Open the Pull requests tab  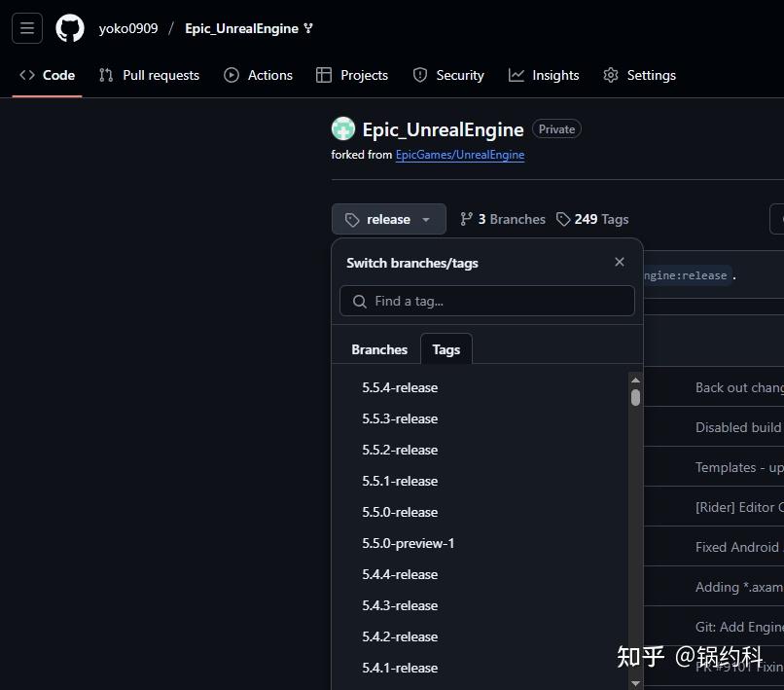click(x=149, y=75)
